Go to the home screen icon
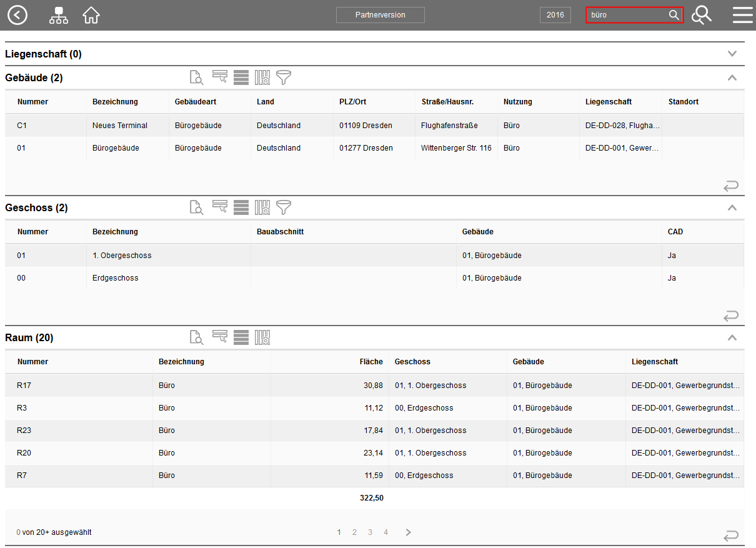Viewport: 756px width, 548px height. [91, 15]
